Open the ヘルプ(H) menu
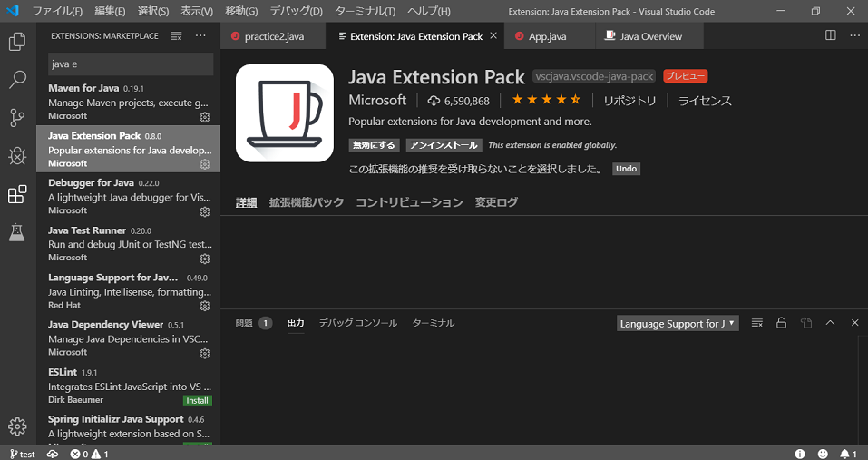The height and width of the screenshot is (460, 868). [x=428, y=11]
